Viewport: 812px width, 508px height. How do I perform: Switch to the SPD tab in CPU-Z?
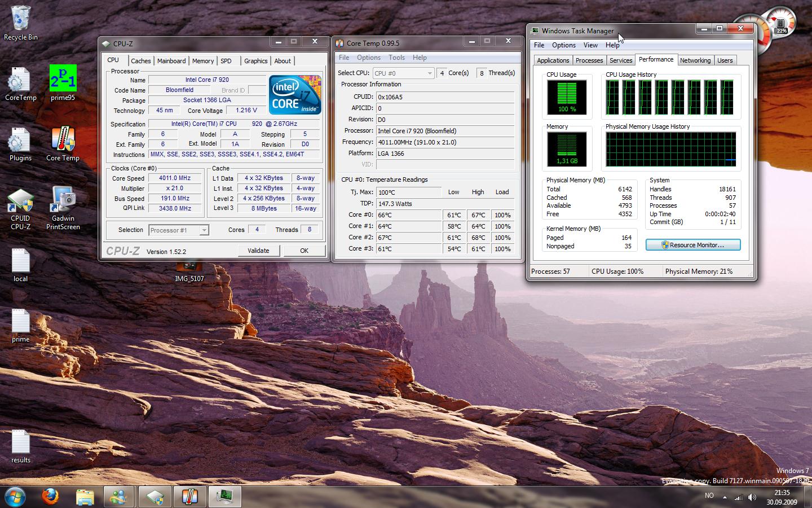click(x=226, y=61)
